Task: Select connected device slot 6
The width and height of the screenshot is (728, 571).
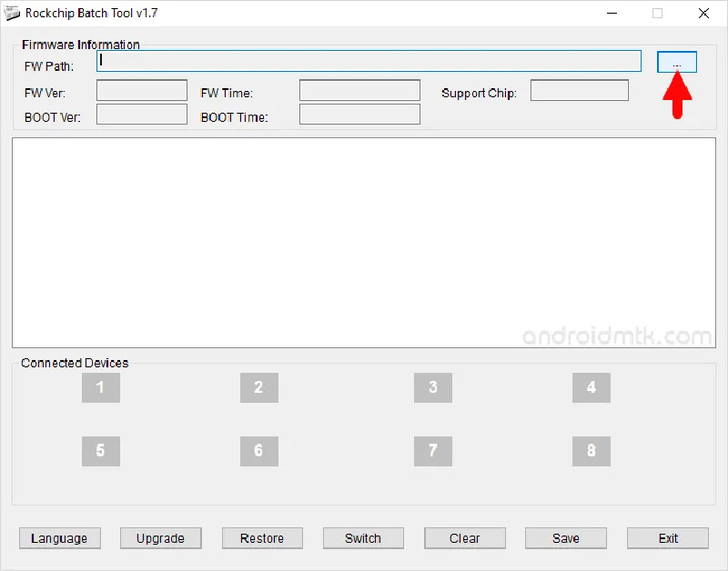Action: 259,451
